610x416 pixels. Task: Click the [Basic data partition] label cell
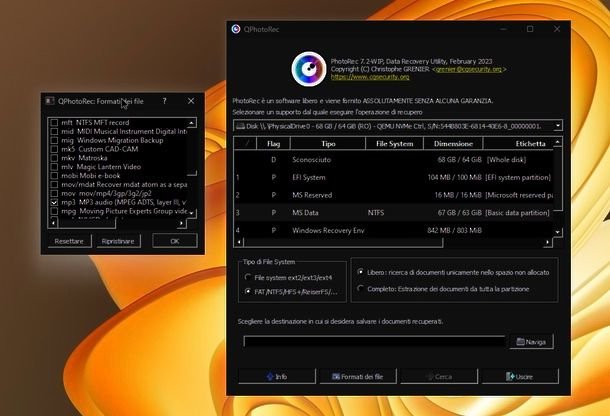tap(517, 213)
